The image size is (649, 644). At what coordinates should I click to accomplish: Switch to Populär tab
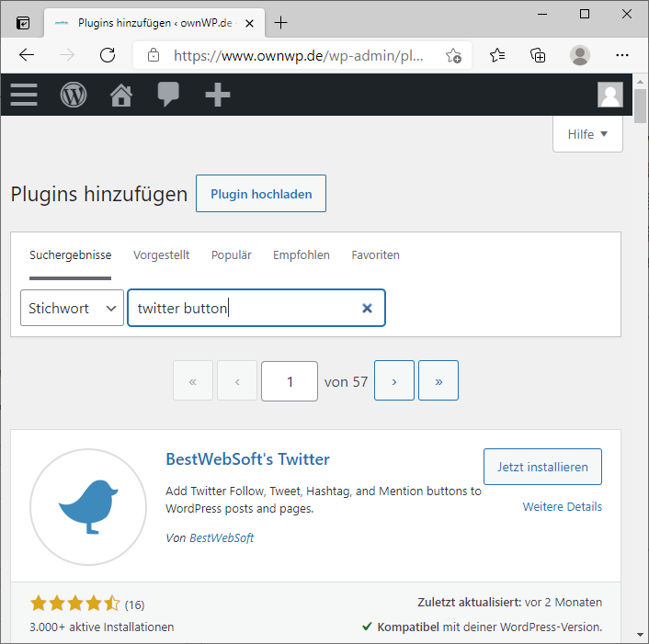pos(232,254)
